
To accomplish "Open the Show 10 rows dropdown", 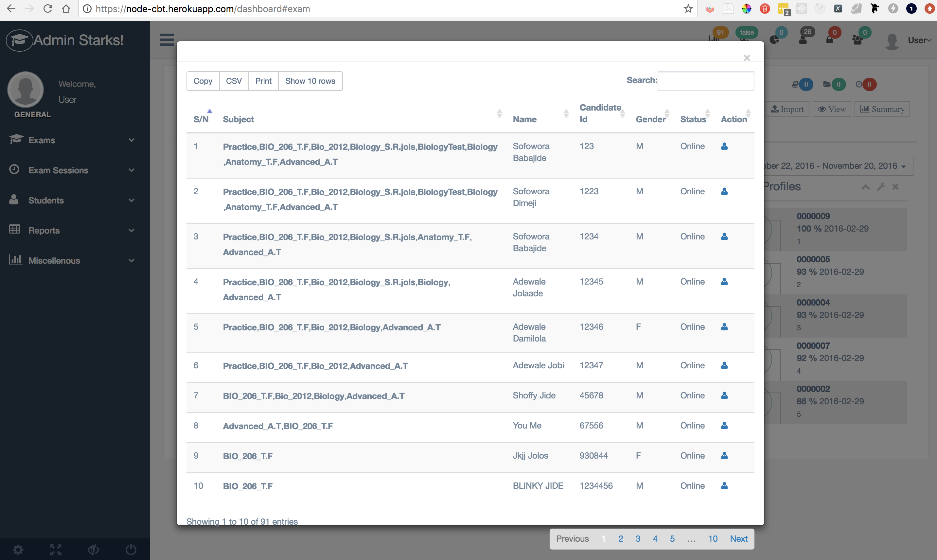I will [310, 81].
